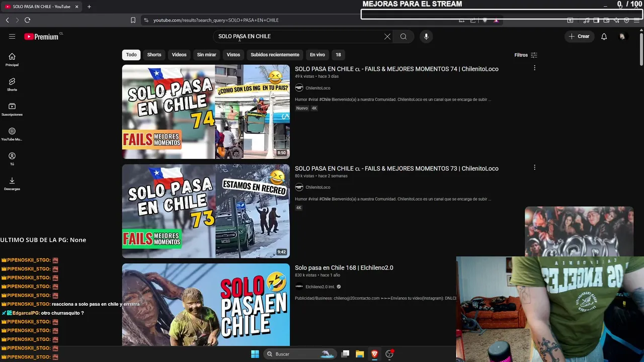Image resolution: width=644 pixels, height=362 pixels.
Task: Reload the page
Action: pos(28,20)
